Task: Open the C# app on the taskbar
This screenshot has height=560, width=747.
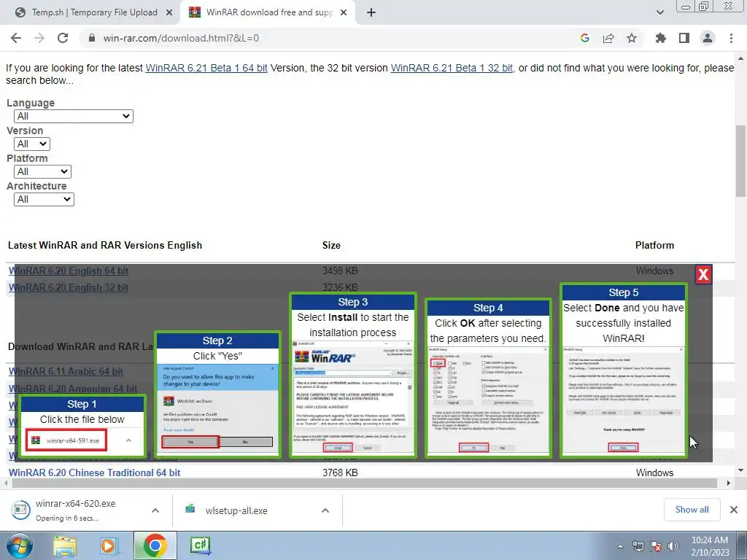Action: coord(200,545)
